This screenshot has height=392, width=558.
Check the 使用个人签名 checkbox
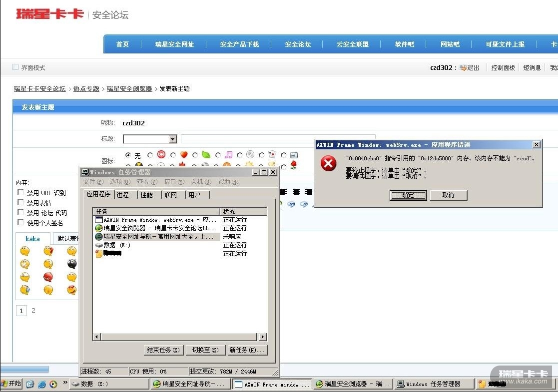pos(20,222)
